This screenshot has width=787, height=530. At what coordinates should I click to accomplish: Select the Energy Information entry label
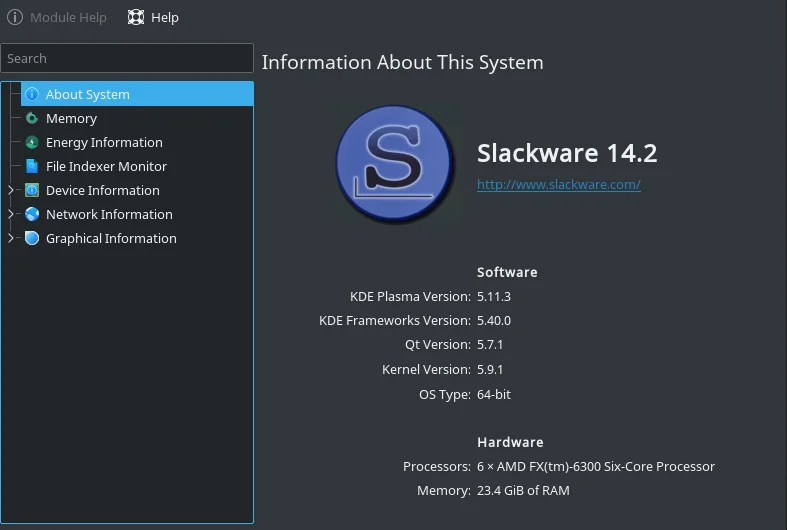click(x=104, y=142)
